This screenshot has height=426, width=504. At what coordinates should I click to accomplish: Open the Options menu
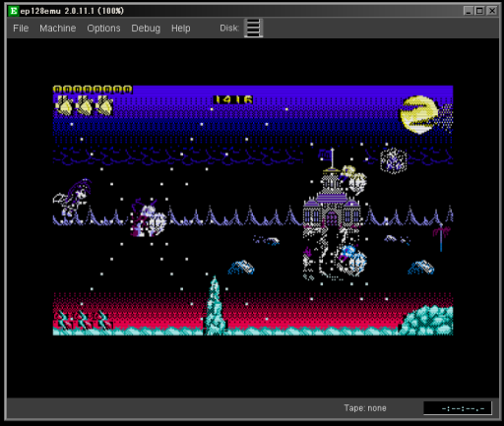pos(103,29)
